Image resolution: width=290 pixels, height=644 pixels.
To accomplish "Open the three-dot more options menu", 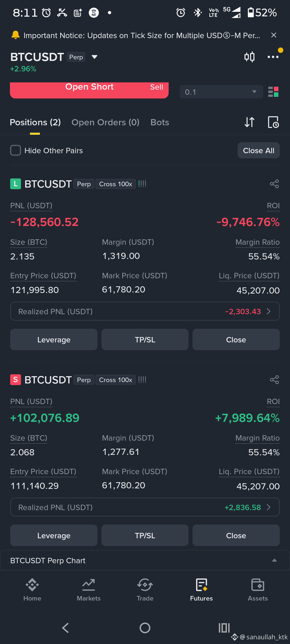I will click(x=273, y=57).
